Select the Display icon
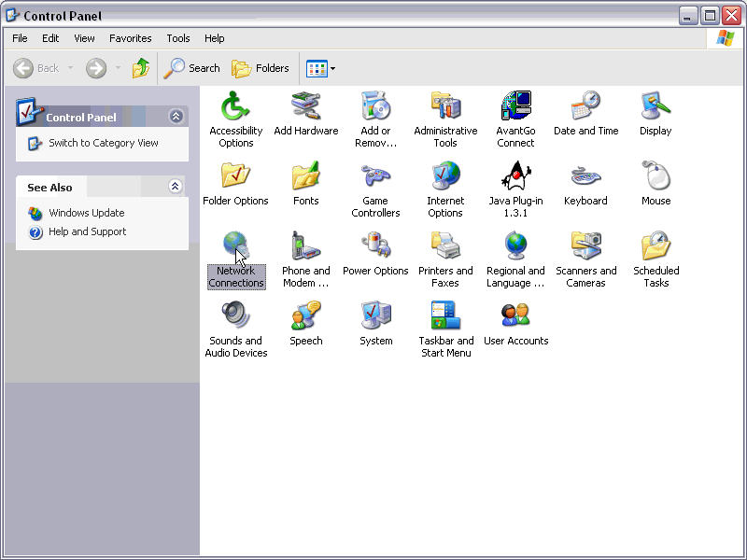Image resolution: width=747 pixels, height=560 pixels. point(655,105)
